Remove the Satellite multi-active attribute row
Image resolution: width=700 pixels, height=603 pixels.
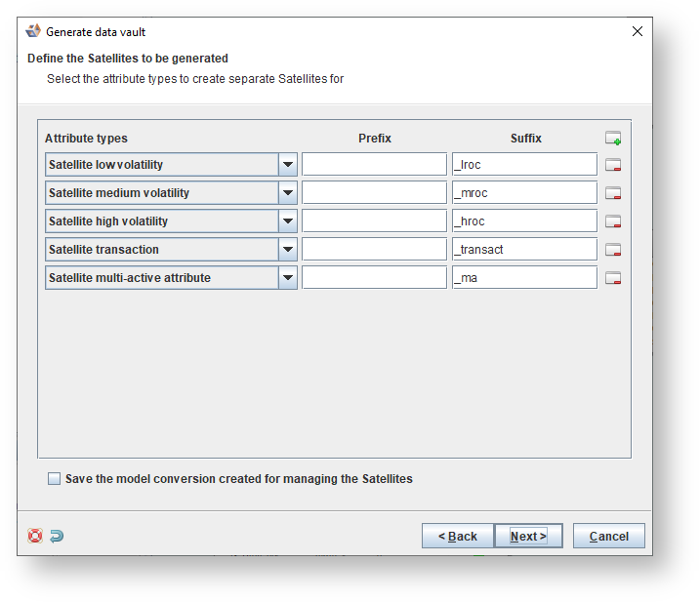(613, 278)
